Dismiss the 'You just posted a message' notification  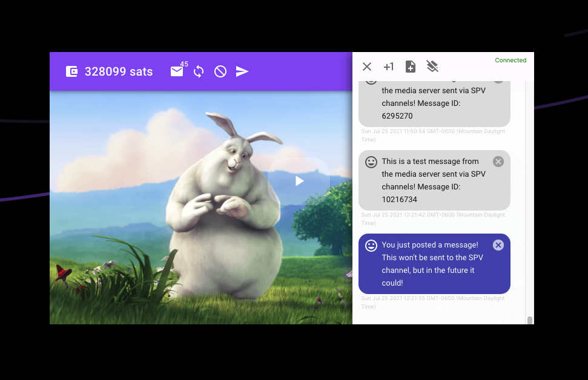[498, 245]
